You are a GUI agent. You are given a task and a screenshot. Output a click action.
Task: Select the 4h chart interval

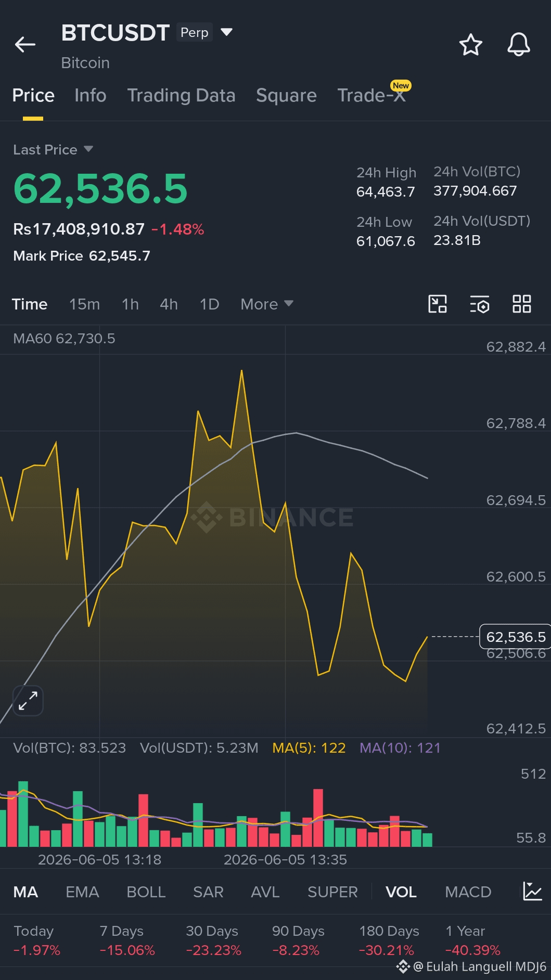tap(169, 304)
